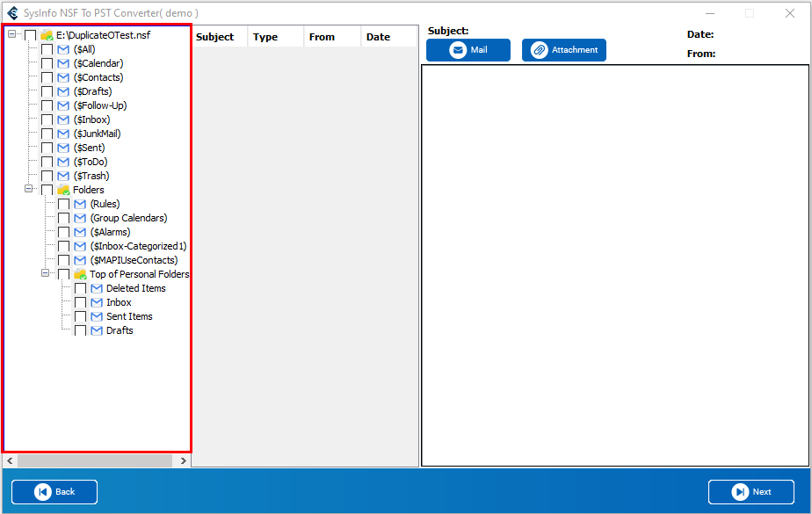Select the Top of Personal Folders checkbox

(63, 274)
